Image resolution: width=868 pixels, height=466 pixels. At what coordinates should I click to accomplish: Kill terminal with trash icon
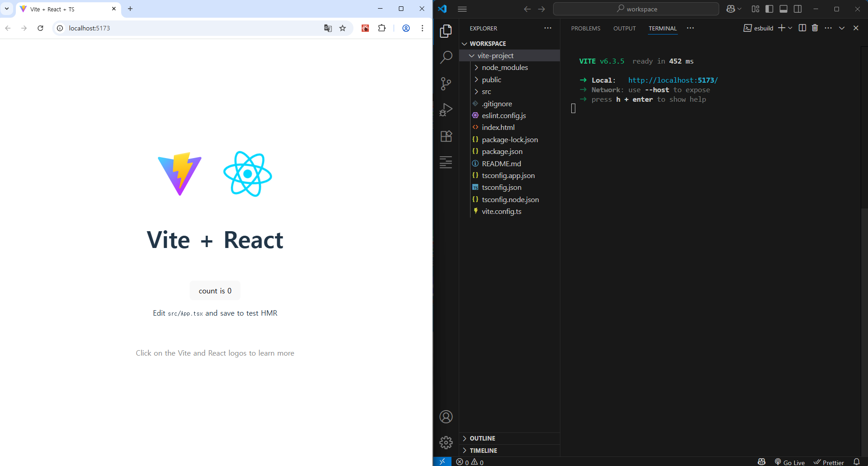coord(815,28)
